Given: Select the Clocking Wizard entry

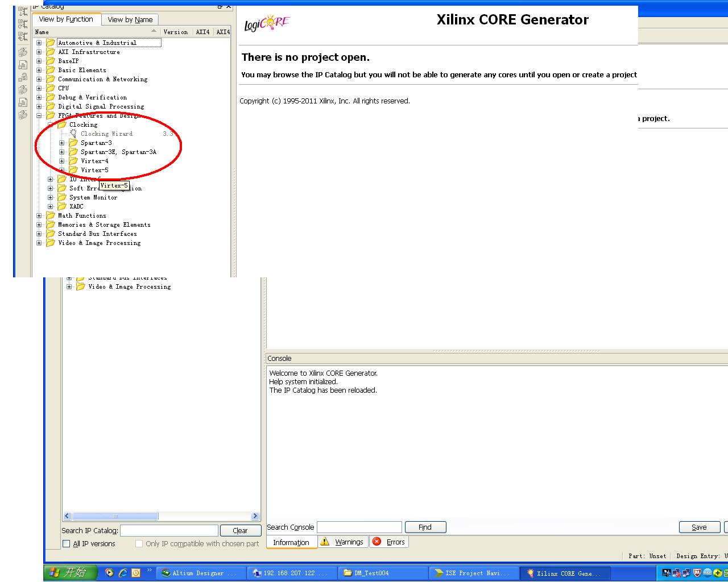Looking at the screenshot, I should click(106, 134).
